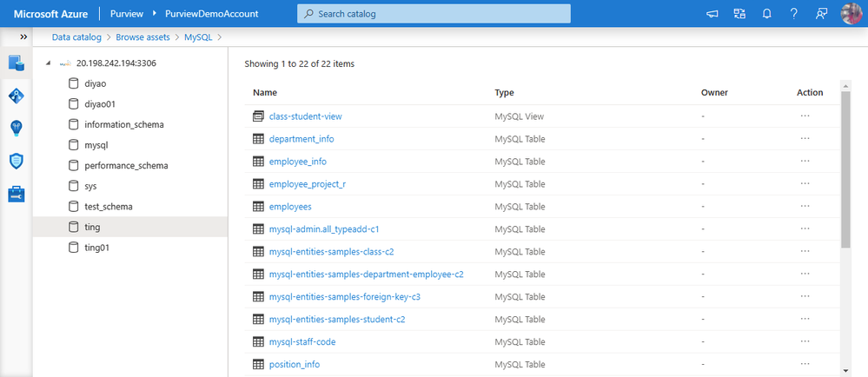Open mysql-entities-samples-foreign-key-c3 table
Viewport: 868px width, 377px height.
pyautogui.click(x=344, y=297)
